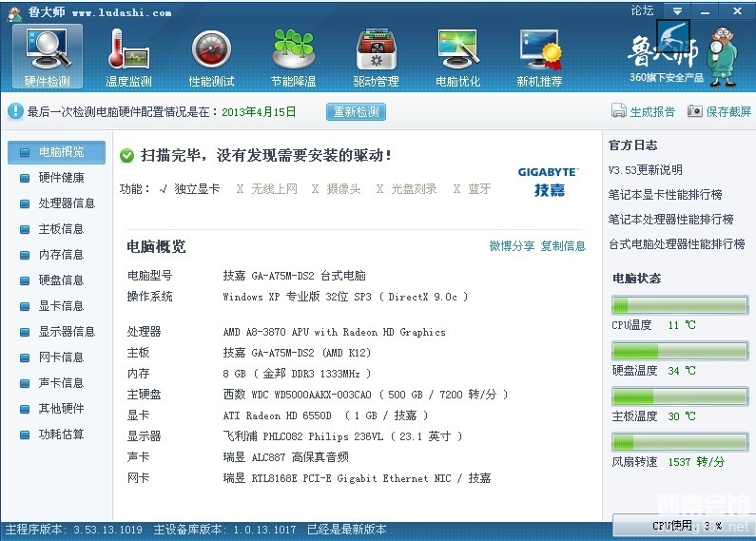
Task: Click the 独立显卡 feature label
Action: [197, 189]
